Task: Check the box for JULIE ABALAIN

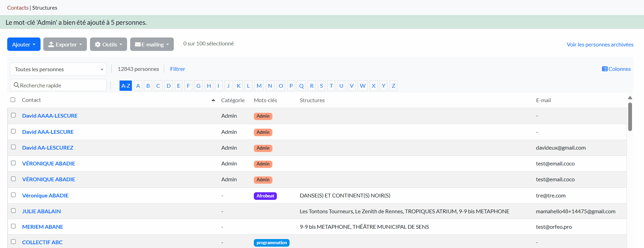Action: [13, 211]
